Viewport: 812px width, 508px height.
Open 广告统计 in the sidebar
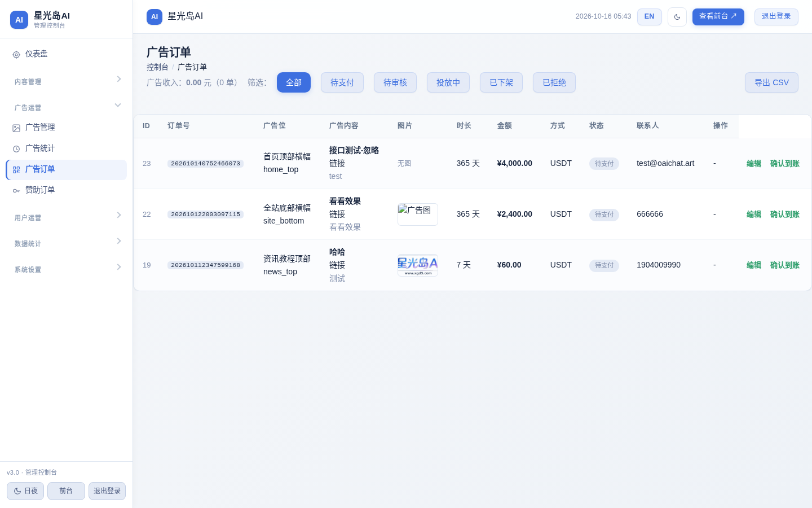click(x=66, y=148)
